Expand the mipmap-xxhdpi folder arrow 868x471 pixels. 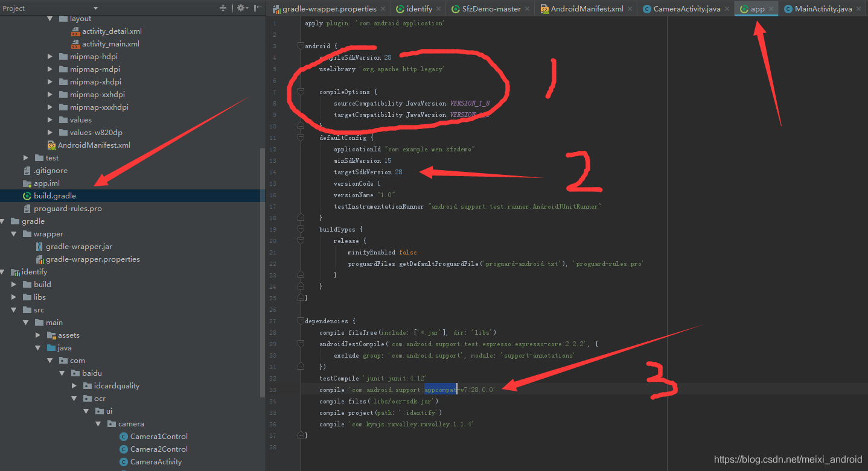click(x=51, y=95)
